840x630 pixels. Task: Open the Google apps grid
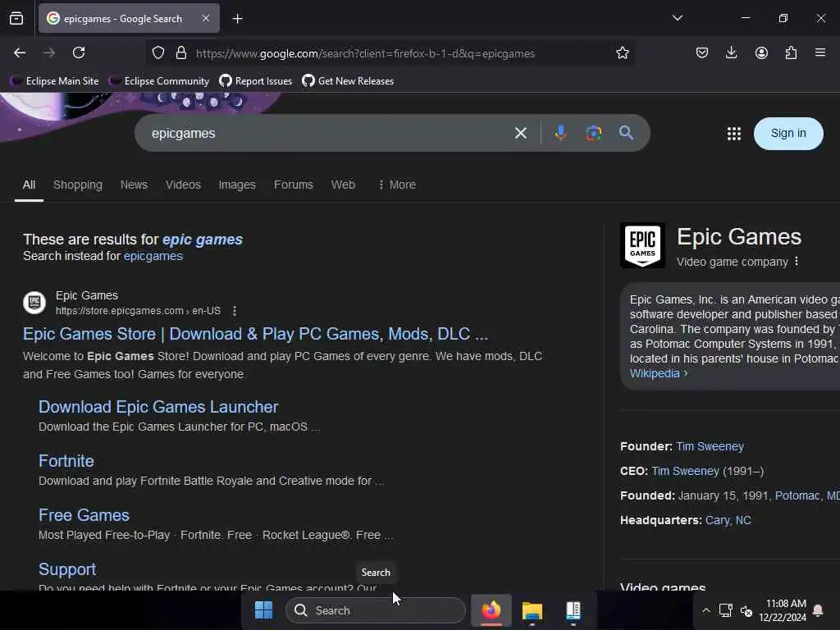734,134
